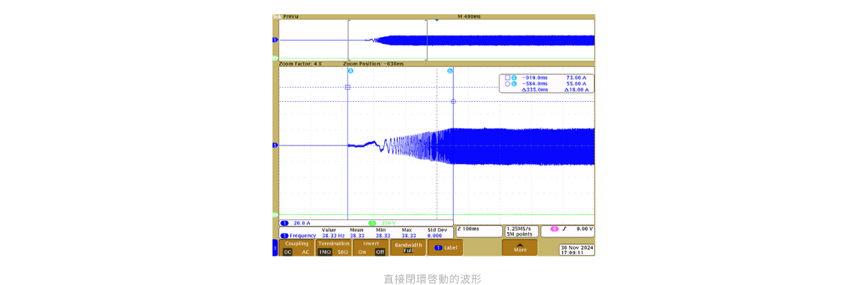Set Coupling to DC
This screenshot has height=285, width=868.
coord(287,252)
